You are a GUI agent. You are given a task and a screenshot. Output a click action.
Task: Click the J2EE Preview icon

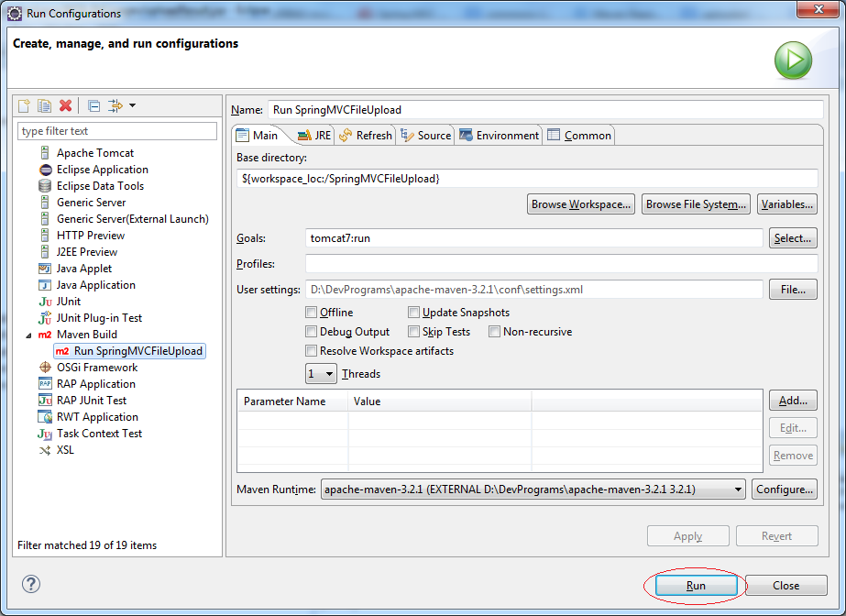click(x=45, y=252)
